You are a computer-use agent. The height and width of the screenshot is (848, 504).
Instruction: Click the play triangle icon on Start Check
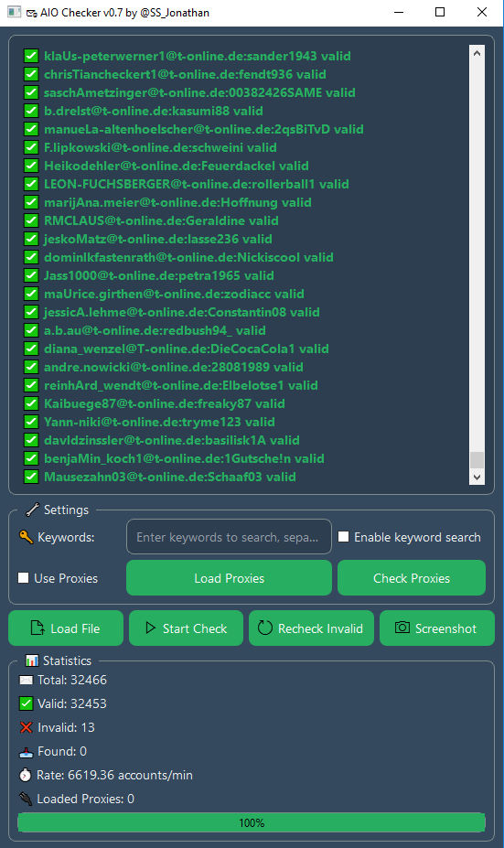[x=151, y=628]
